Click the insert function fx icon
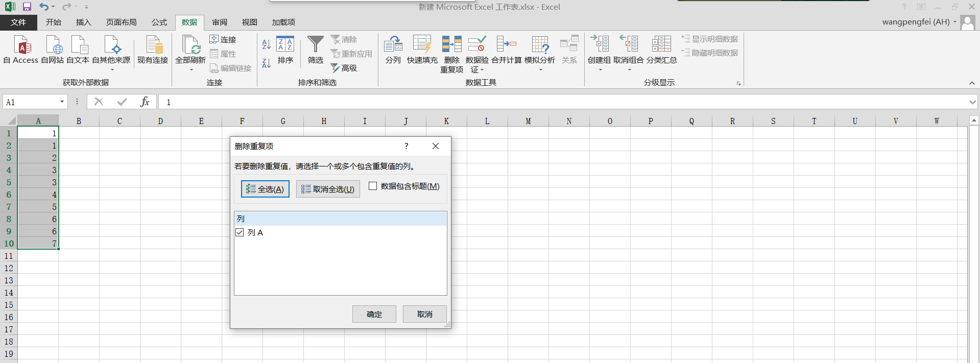This screenshot has width=980, height=363. [x=145, y=102]
